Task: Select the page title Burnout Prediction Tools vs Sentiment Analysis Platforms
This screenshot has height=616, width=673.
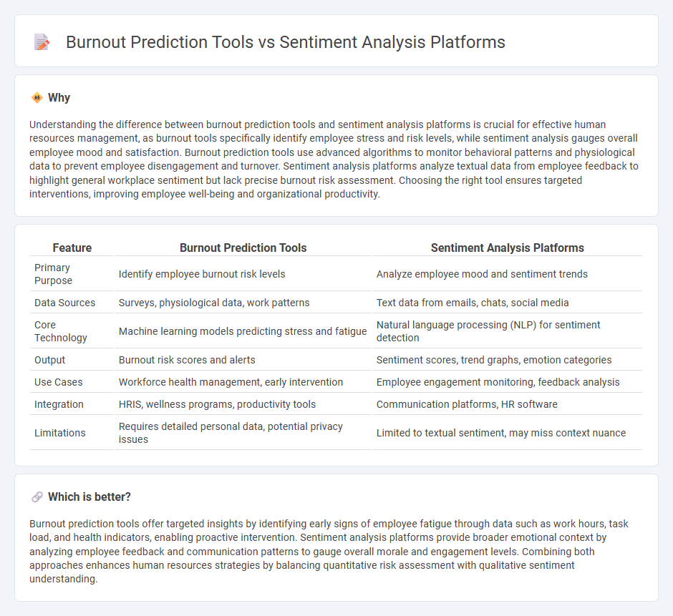Action: [286, 42]
